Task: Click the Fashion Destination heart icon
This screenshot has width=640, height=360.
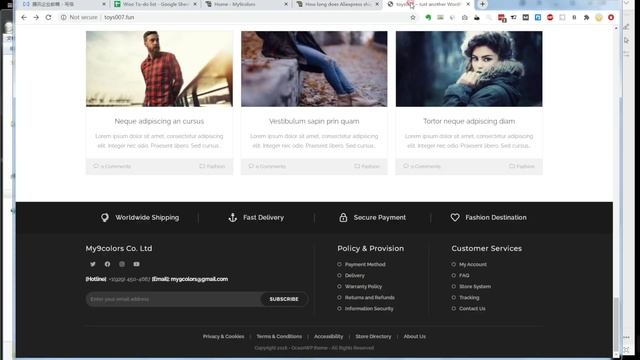Action: [x=455, y=218]
